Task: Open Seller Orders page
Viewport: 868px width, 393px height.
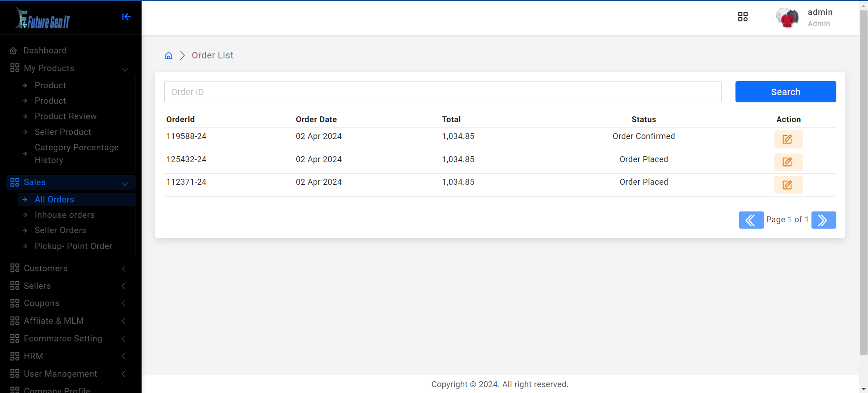Action: click(61, 230)
